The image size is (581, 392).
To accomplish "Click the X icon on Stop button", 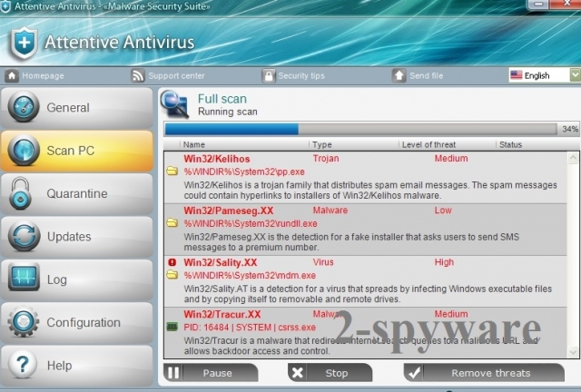I will [298, 373].
